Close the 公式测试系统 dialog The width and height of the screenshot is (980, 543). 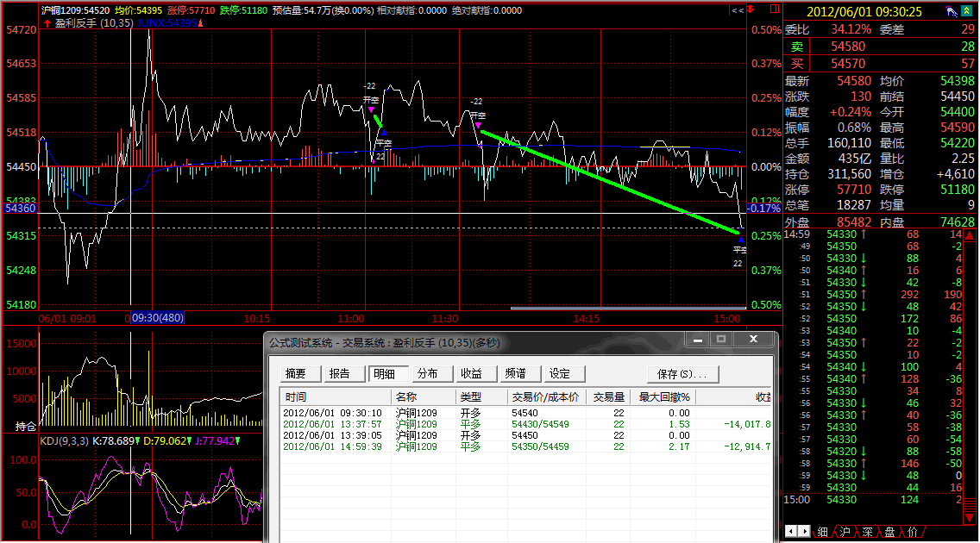click(x=754, y=339)
